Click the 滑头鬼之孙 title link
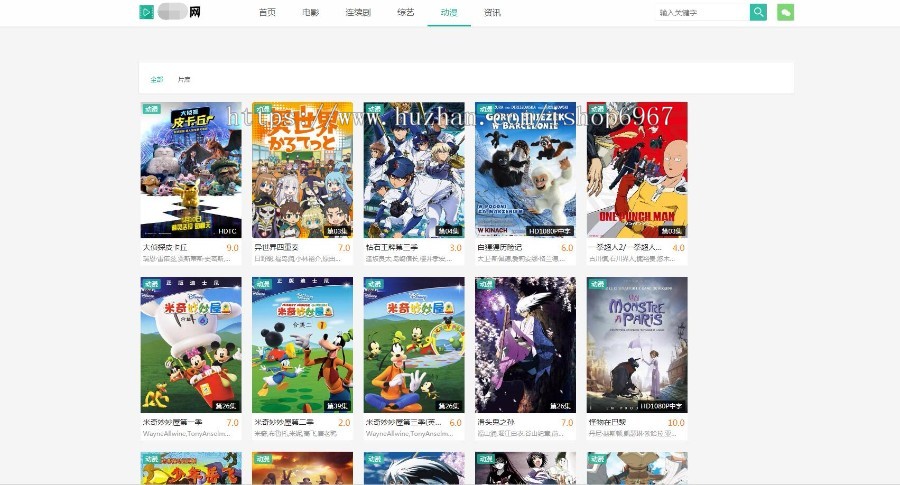The height and width of the screenshot is (485, 900). pyautogui.click(x=496, y=422)
